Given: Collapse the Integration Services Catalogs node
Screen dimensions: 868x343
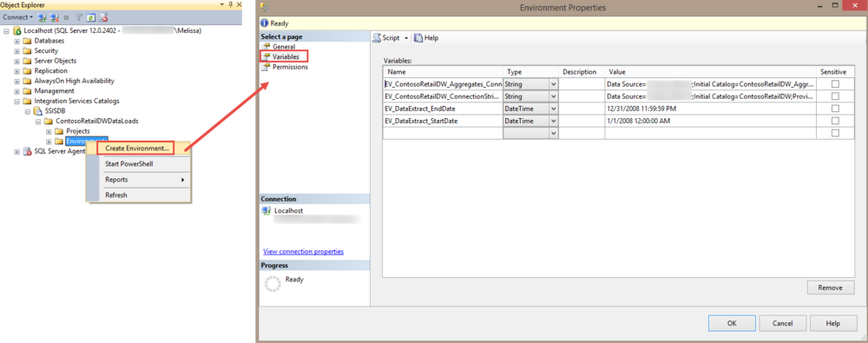Looking at the screenshot, I should pyautogui.click(x=17, y=101).
